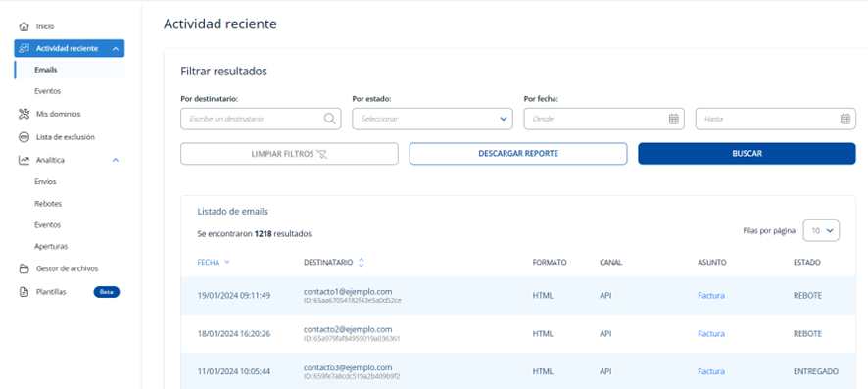Focus the Hasta date field
Viewport: 868px width, 389px height.
pos(776,119)
